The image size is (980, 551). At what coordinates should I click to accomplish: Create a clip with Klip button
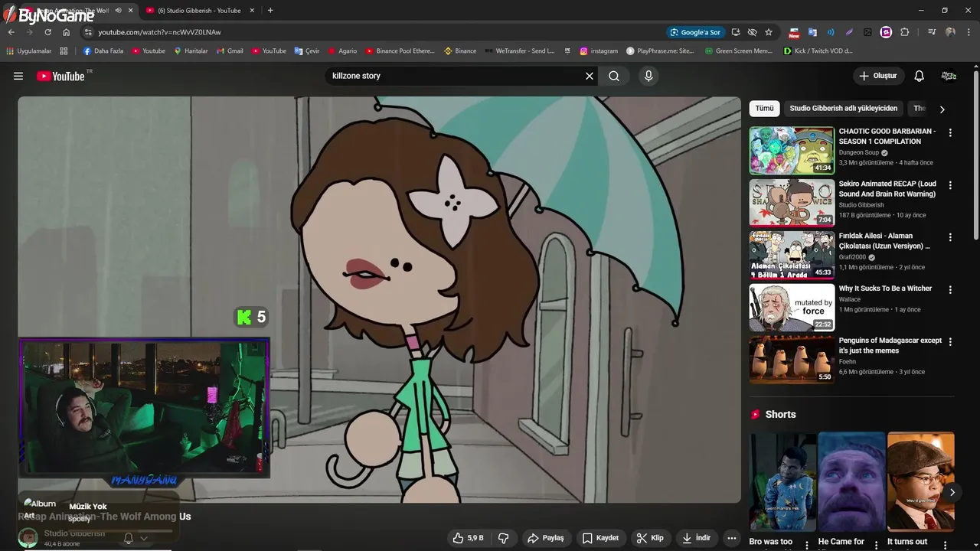point(651,538)
